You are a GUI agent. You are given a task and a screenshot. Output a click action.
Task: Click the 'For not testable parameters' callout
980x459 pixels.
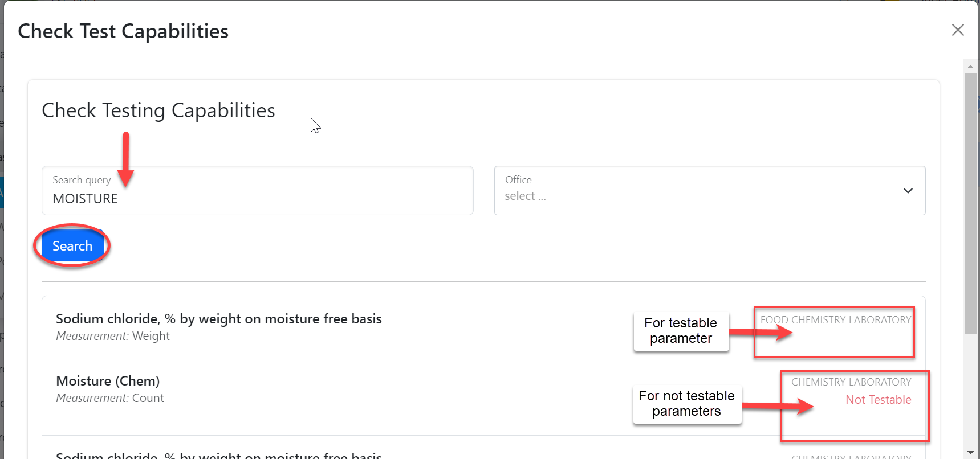coord(686,404)
